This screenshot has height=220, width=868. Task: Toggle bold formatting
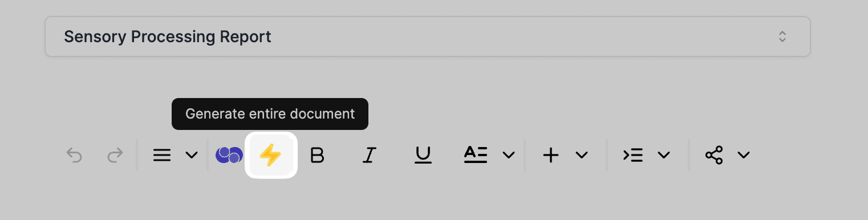pyautogui.click(x=317, y=155)
